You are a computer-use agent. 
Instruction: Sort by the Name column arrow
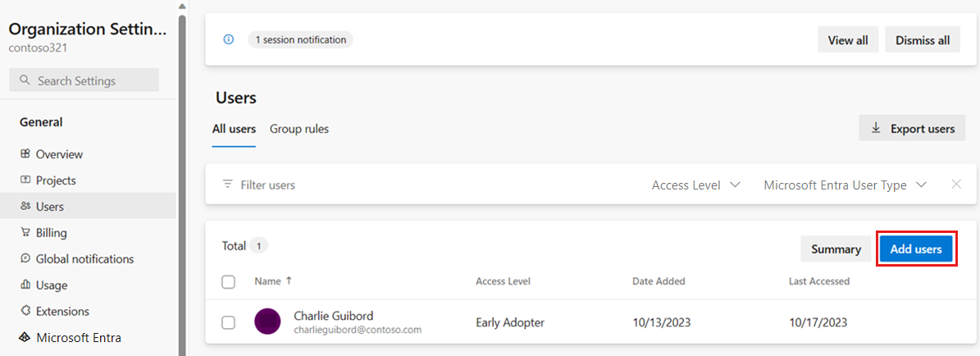(289, 281)
